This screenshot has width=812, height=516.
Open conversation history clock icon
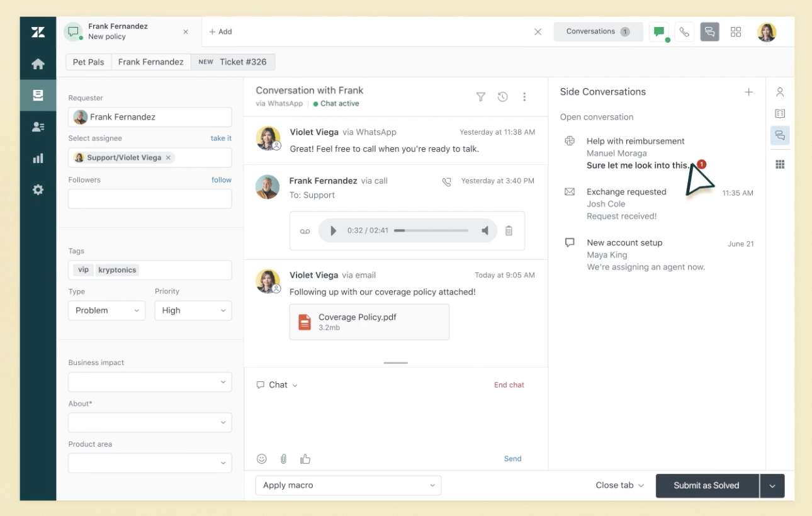502,97
